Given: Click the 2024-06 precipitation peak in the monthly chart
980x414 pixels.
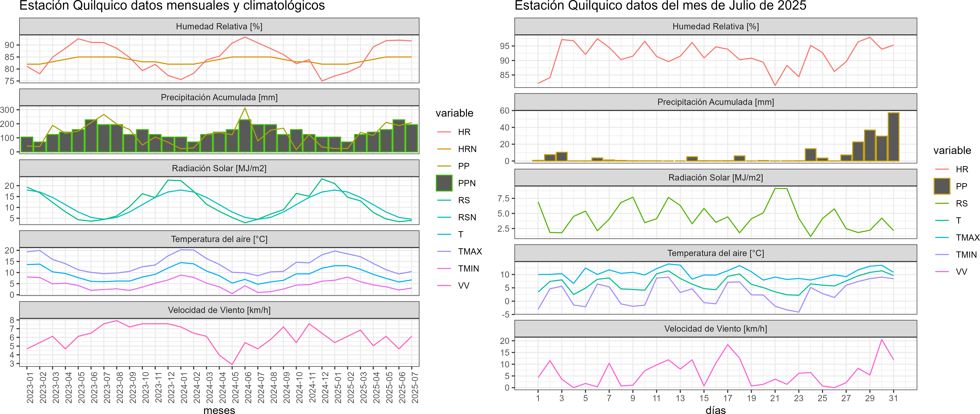Looking at the screenshot, I should click(x=245, y=108).
